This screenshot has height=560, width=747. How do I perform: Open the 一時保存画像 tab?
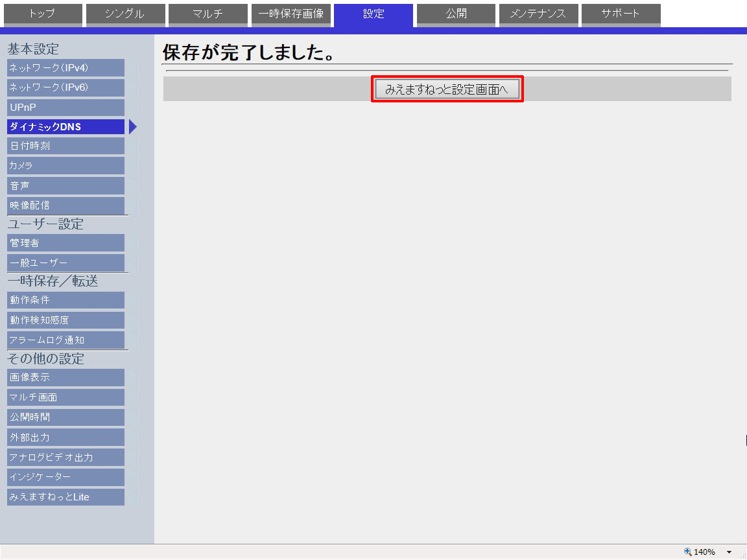pyautogui.click(x=290, y=14)
